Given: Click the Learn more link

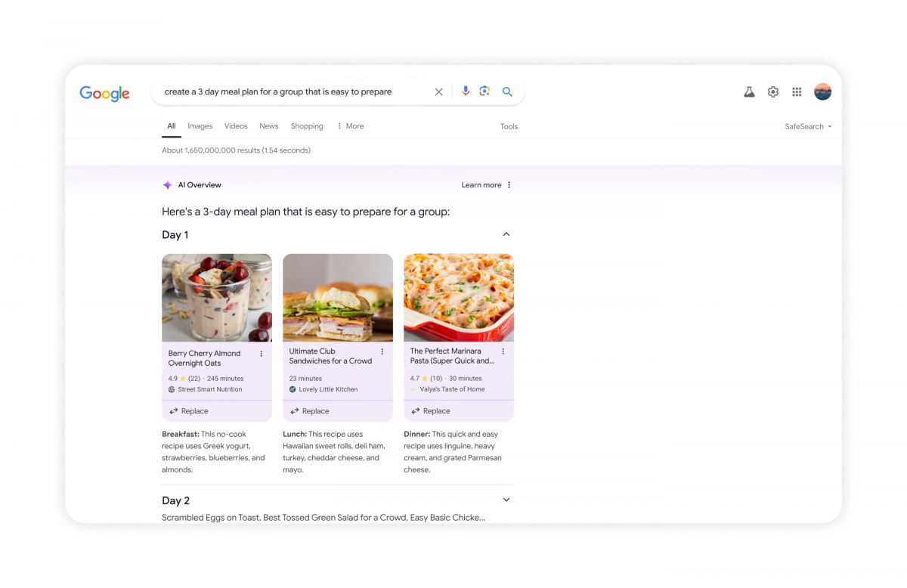Looking at the screenshot, I should coord(482,184).
